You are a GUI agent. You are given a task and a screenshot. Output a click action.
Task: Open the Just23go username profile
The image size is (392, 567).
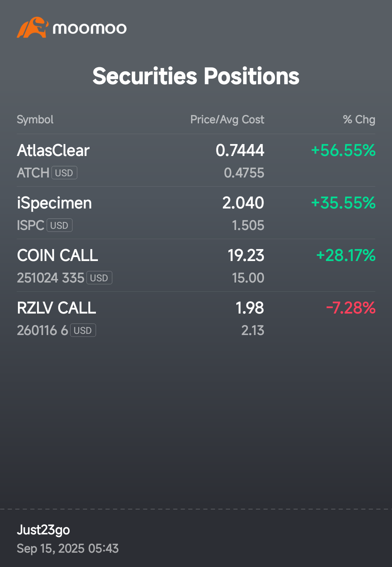click(43, 530)
